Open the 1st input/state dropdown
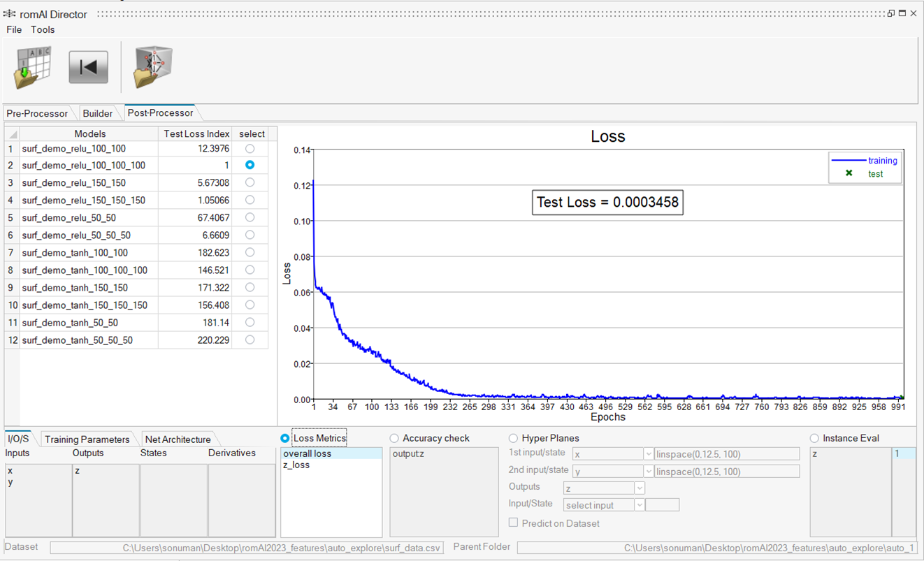 tap(648, 454)
